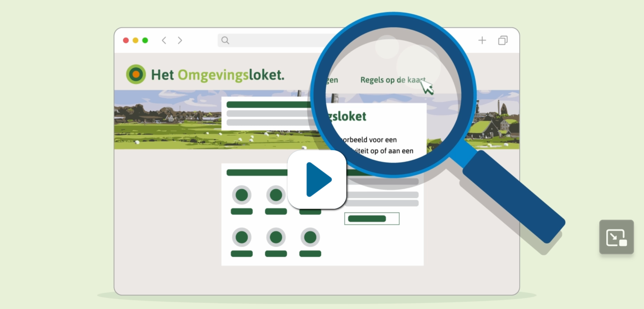Viewport: 644px width, 309px height.
Task: Select the bottom-left green circle icon
Action: 241,237
